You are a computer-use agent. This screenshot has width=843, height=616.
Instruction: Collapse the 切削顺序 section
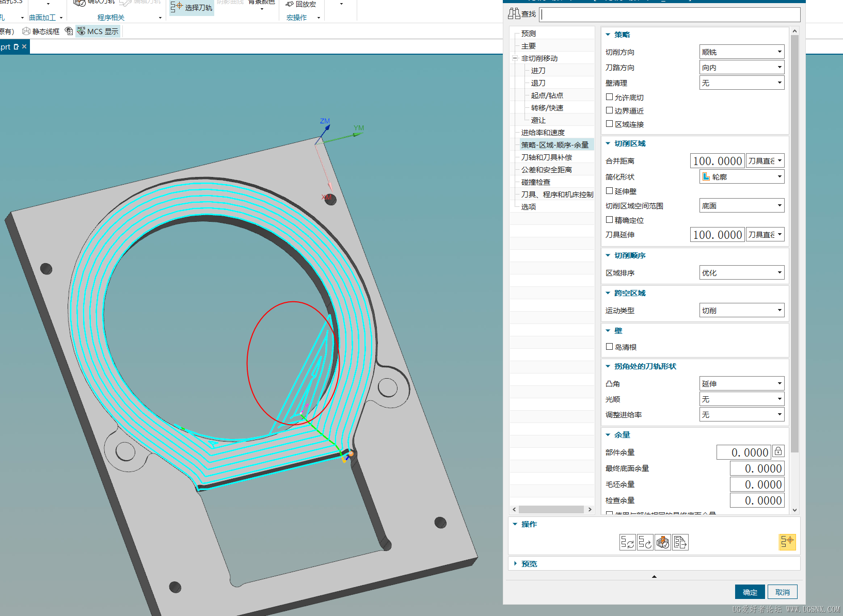(x=608, y=255)
